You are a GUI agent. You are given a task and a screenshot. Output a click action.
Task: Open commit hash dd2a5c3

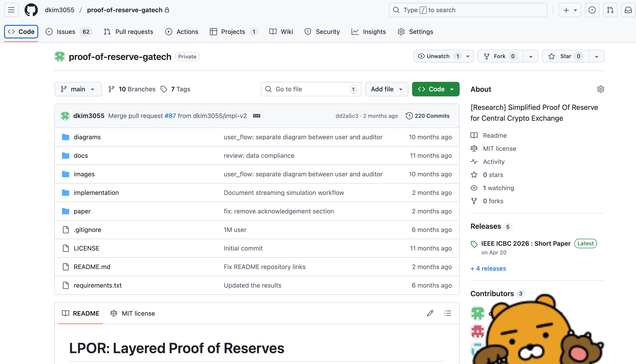pos(347,116)
